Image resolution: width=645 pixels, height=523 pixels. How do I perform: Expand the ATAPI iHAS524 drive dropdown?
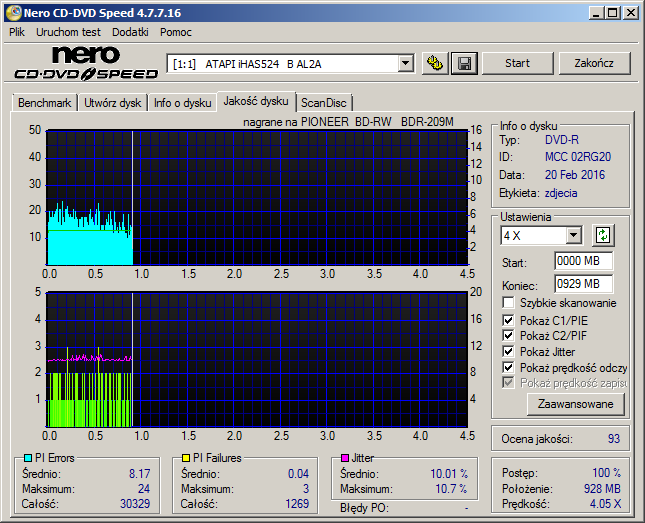pos(406,64)
